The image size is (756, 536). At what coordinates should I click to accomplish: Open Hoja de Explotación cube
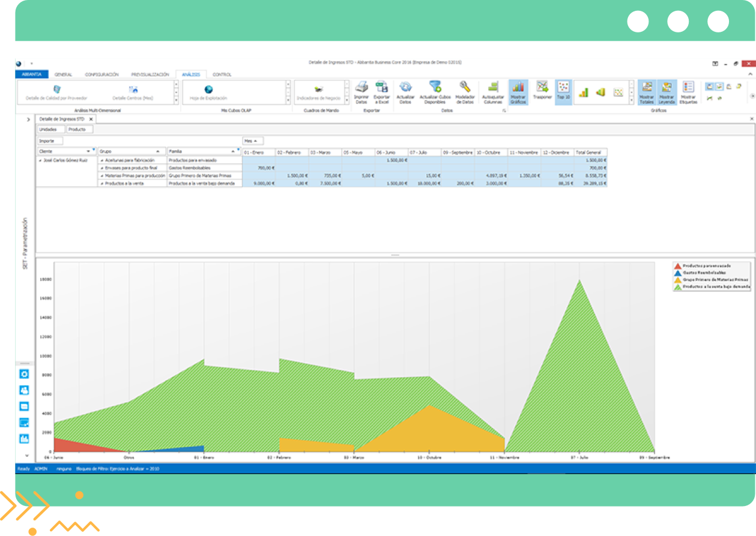pyautogui.click(x=208, y=91)
